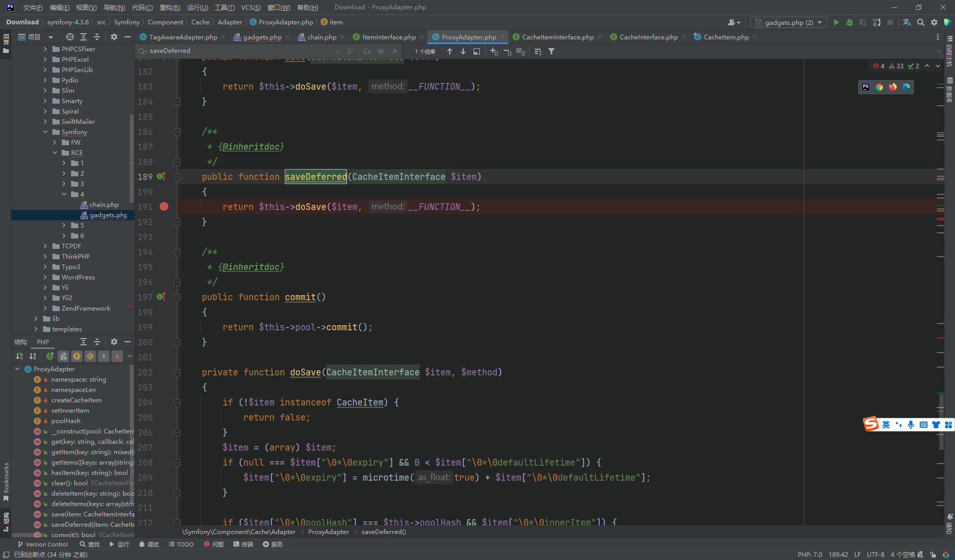Sort structure by visibility
The width and height of the screenshot is (955, 560).
(x=19, y=356)
